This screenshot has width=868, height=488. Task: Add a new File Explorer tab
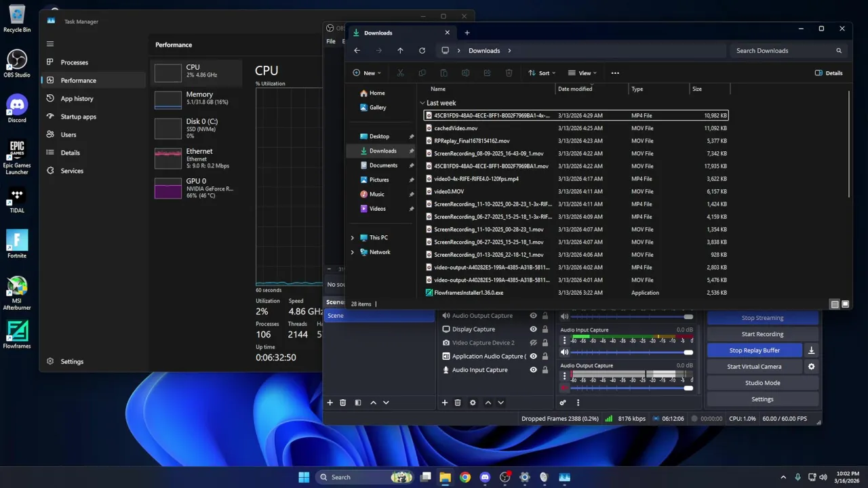(x=467, y=33)
